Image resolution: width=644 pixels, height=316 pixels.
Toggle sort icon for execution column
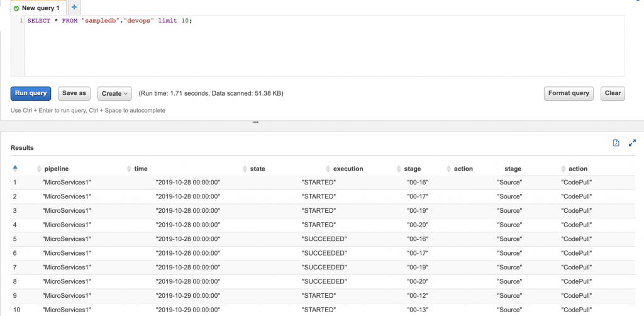(x=327, y=169)
